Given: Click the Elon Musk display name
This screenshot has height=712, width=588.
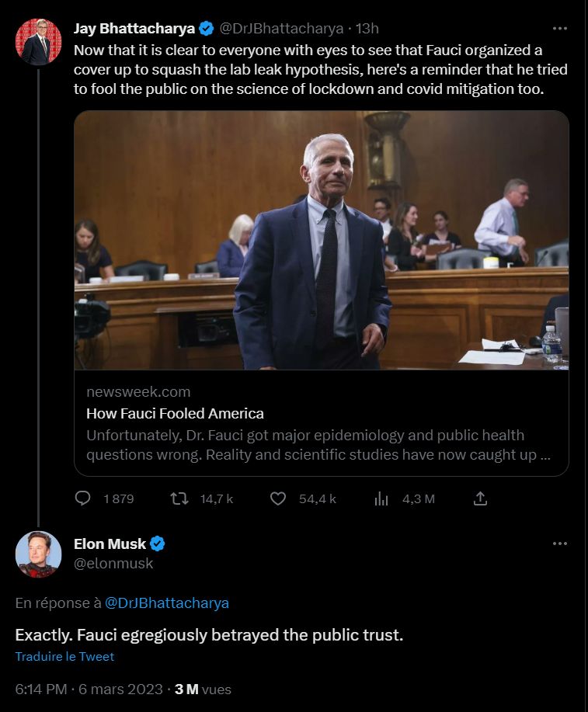Looking at the screenshot, I should [x=110, y=544].
